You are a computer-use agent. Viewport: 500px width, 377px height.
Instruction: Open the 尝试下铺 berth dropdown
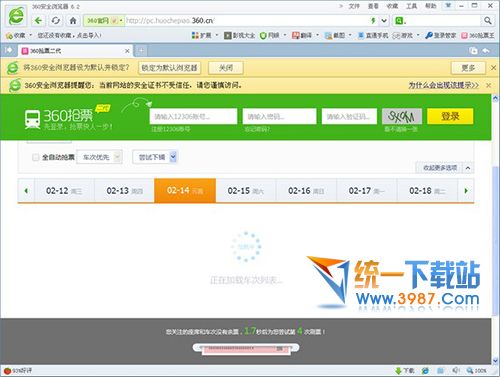[x=155, y=157]
